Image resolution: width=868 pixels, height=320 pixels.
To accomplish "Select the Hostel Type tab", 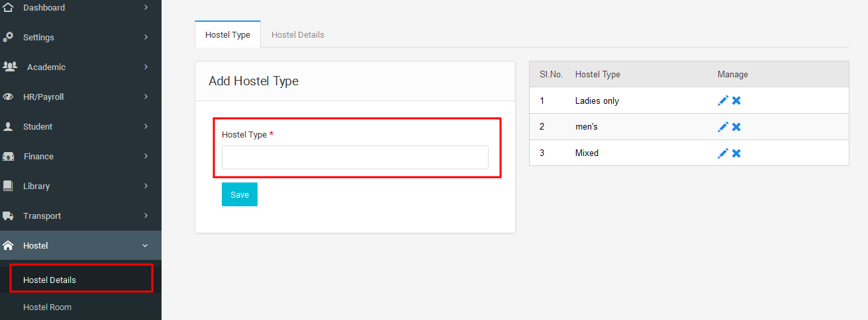I will click(x=228, y=34).
